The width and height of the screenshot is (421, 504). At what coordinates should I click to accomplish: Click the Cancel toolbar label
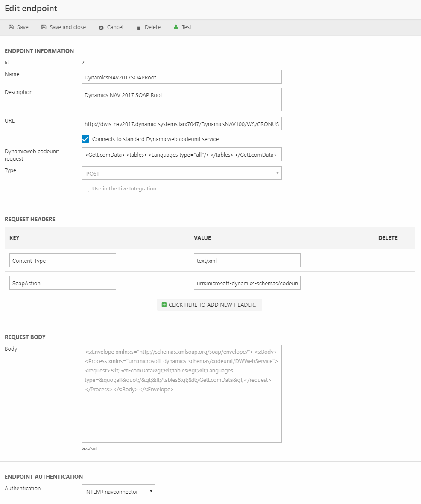coord(115,27)
